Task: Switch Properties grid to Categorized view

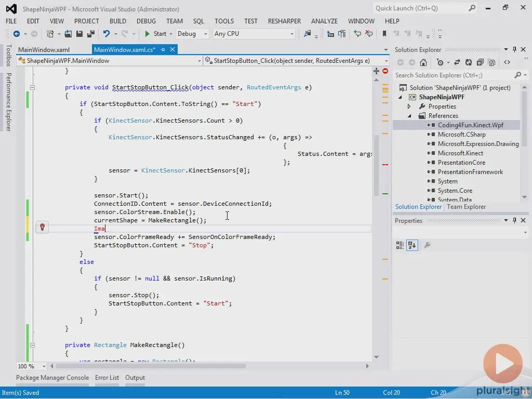Action: (400, 245)
